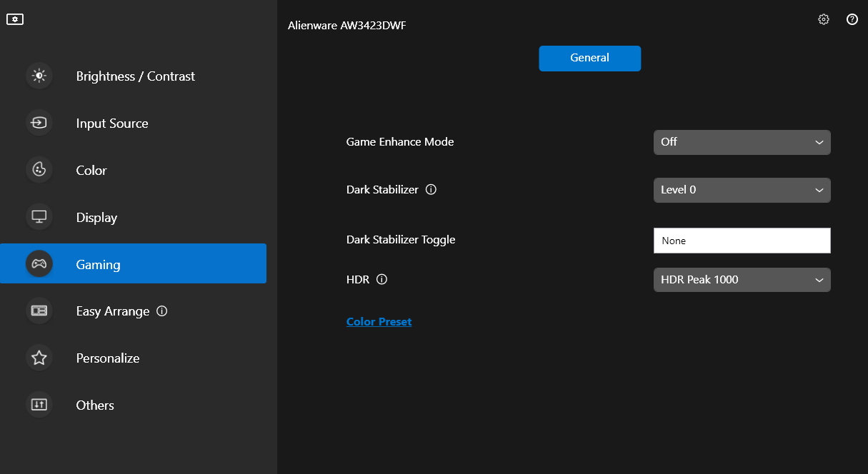
Task: Click the display manager logo icon top-left
Action: coord(15,19)
